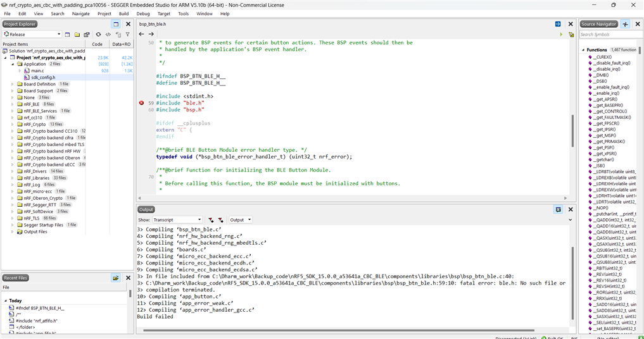Close the bsp_btn_ble.h editor
Screen dimensions: 644x339
pyautogui.click(x=571, y=24)
